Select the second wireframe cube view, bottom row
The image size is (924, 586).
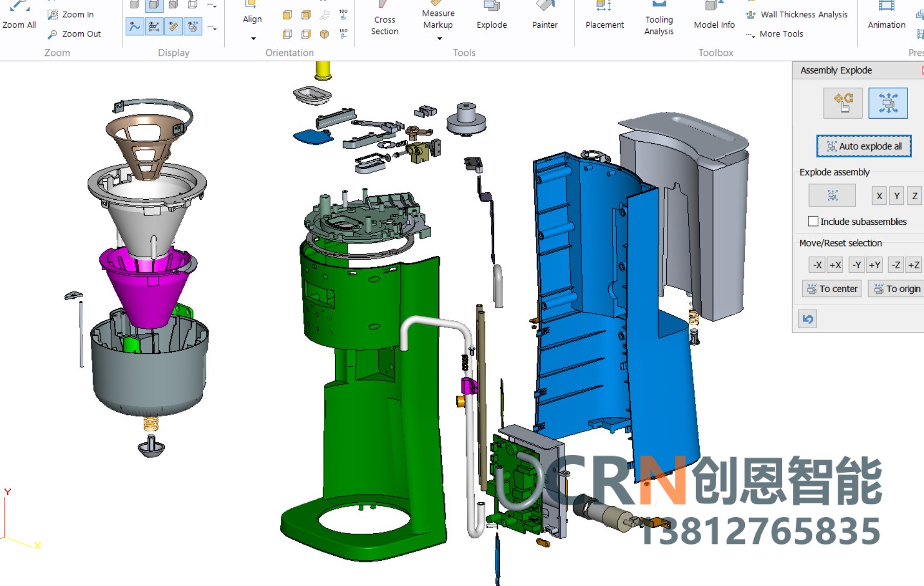point(306,34)
